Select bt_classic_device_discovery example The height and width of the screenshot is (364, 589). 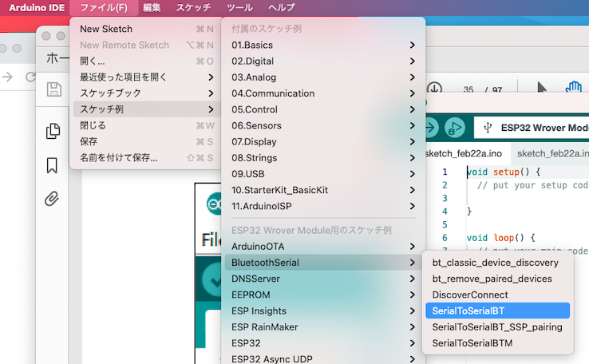click(x=498, y=263)
